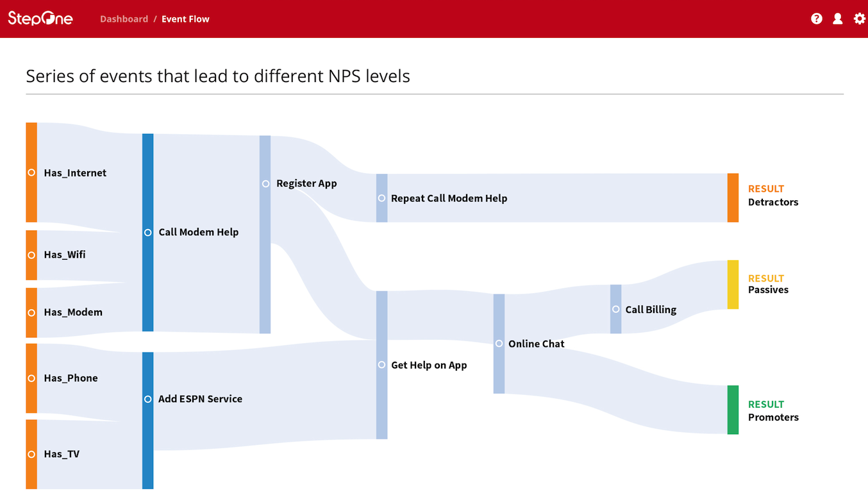This screenshot has width=868, height=495.
Task: Click the Has_Phone label
Action: 71,378
